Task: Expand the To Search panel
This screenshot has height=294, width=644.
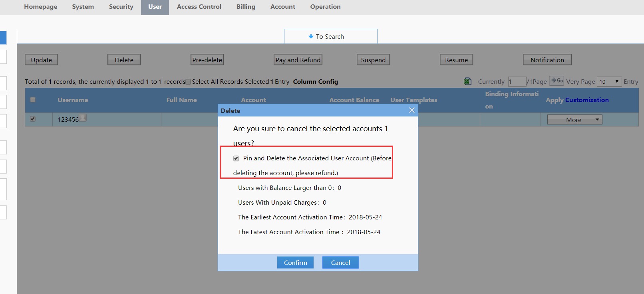Action: point(330,36)
